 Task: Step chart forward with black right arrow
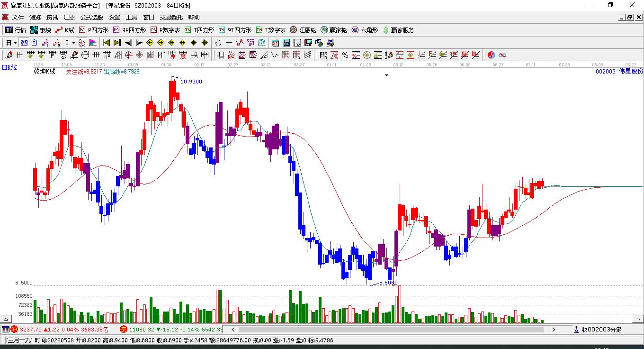(x=139, y=43)
